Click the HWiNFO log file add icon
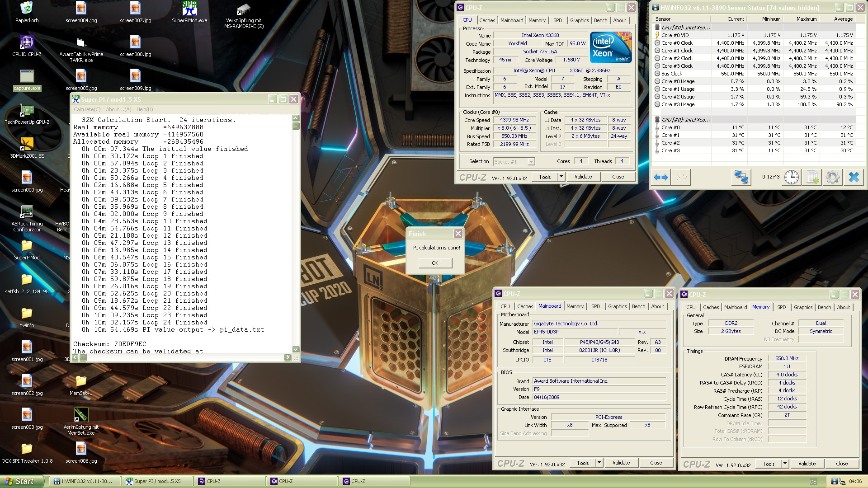This screenshot has width=868, height=488. (812, 177)
